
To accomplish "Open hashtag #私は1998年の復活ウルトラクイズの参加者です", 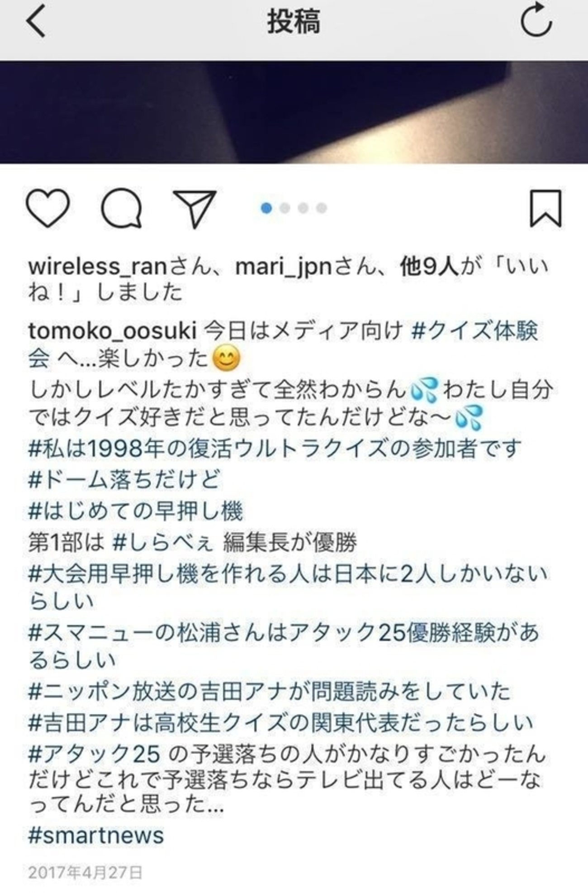I will point(275,449).
